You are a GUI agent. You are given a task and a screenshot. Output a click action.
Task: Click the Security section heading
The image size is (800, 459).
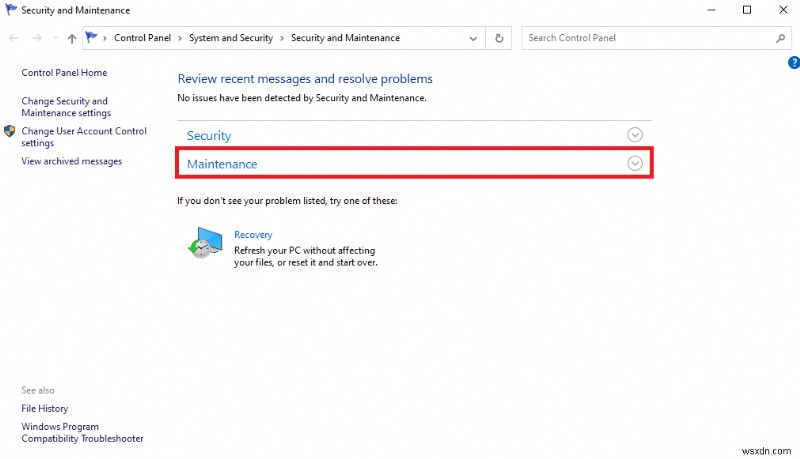click(x=209, y=136)
